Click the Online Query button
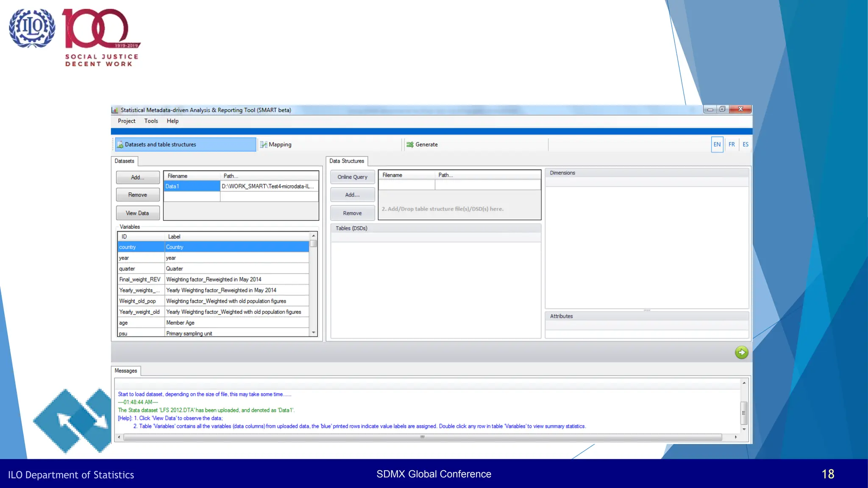 click(352, 177)
